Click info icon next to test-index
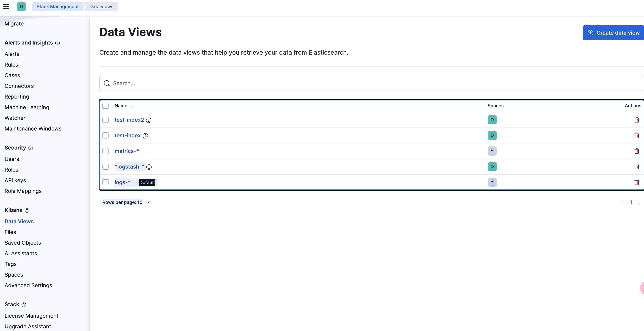The image size is (644, 331). coord(145,136)
